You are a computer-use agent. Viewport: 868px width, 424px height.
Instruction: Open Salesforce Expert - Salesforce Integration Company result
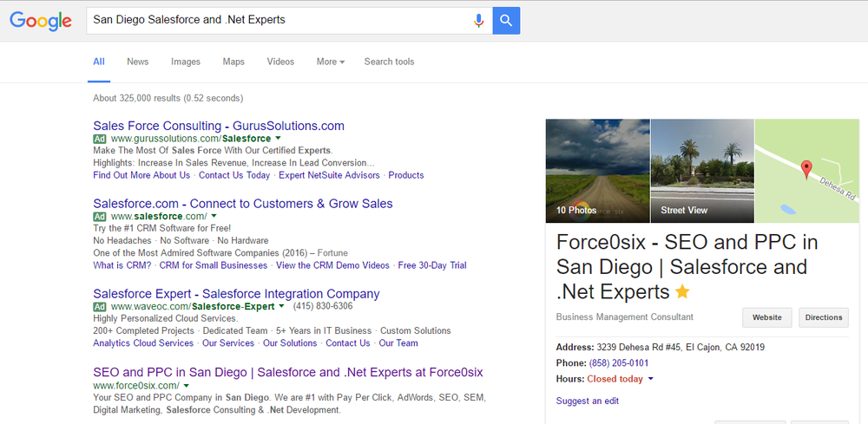236,294
